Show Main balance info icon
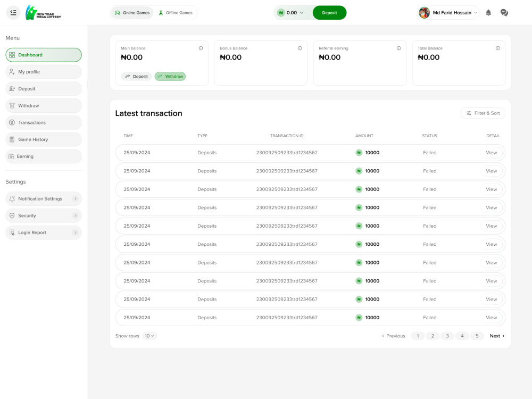The image size is (532, 399). (x=201, y=48)
